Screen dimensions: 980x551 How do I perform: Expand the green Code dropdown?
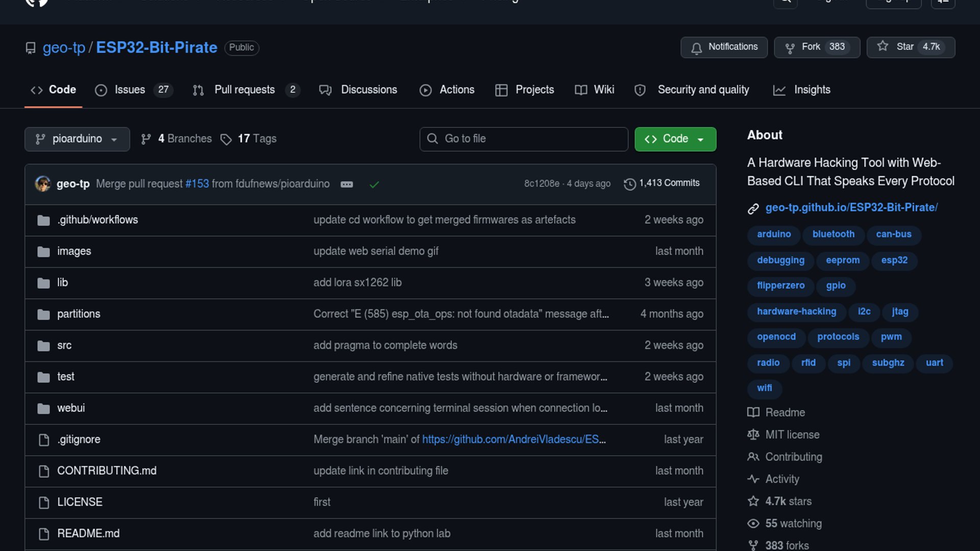click(675, 139)
